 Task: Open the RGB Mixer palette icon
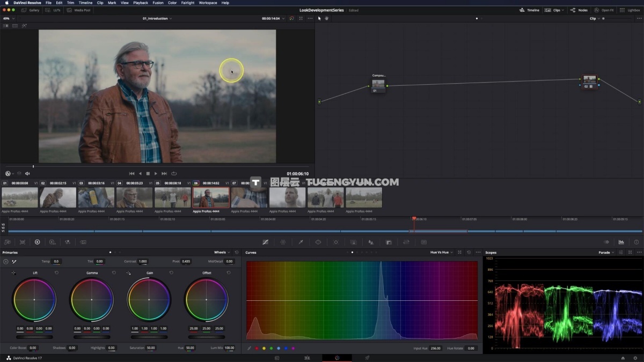68,242
